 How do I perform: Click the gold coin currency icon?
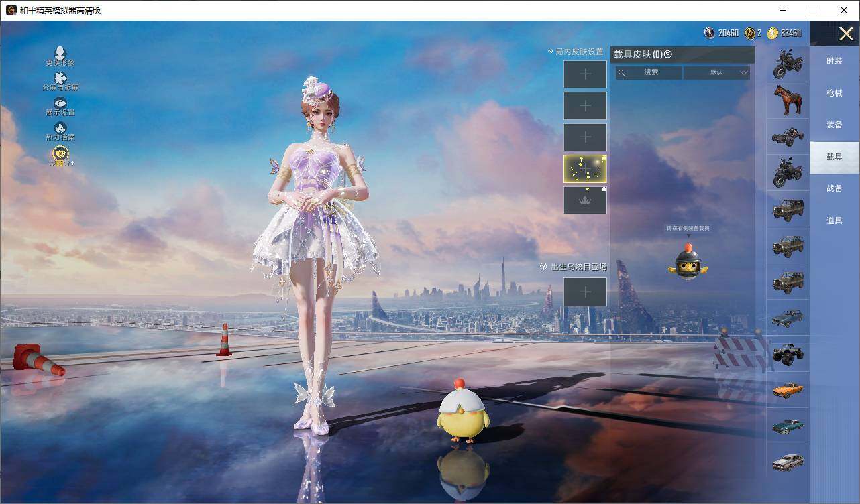[x=773, y=33]
